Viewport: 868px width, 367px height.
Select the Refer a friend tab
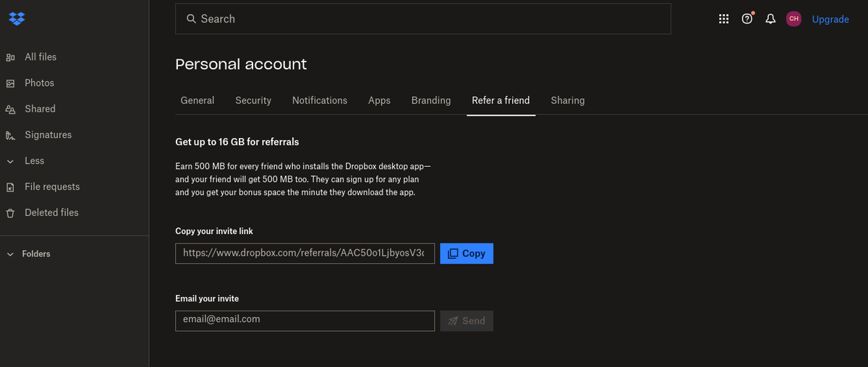pyautogui.click(x=501, y=100)
